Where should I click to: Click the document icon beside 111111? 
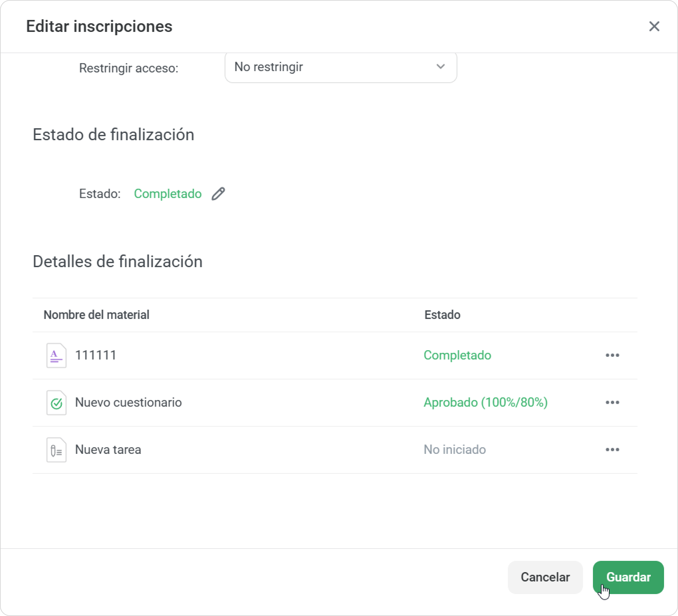point(56,356)
